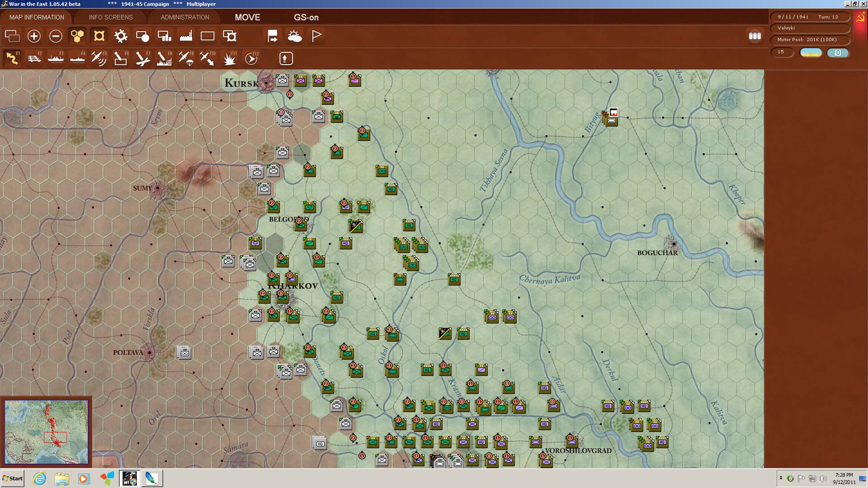Click the field showing 15

coord(782,52)
